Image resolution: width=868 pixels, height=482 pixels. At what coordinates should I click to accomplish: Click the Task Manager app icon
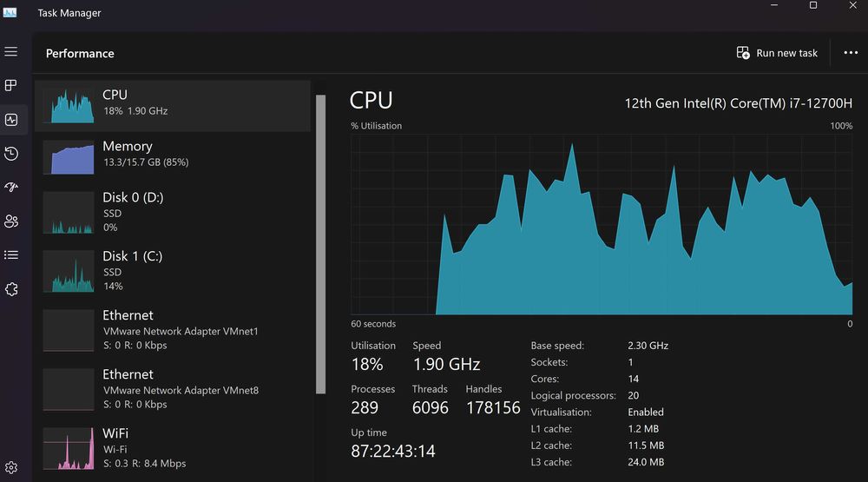point(10,12)
